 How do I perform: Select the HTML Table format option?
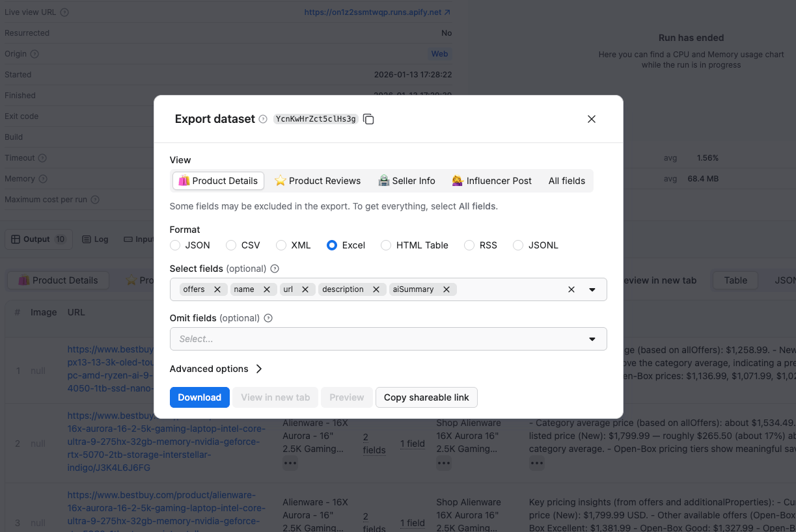386,245
